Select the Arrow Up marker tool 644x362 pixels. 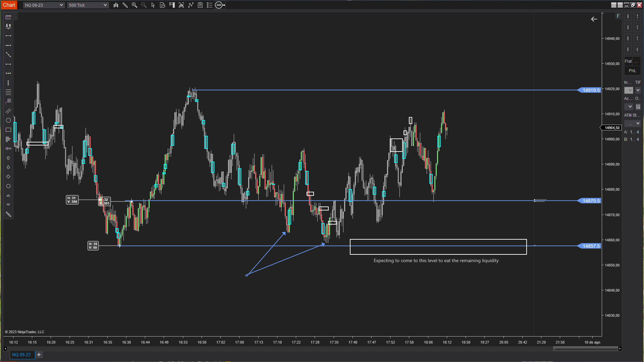pyautogui.click(x=8, y=158)
